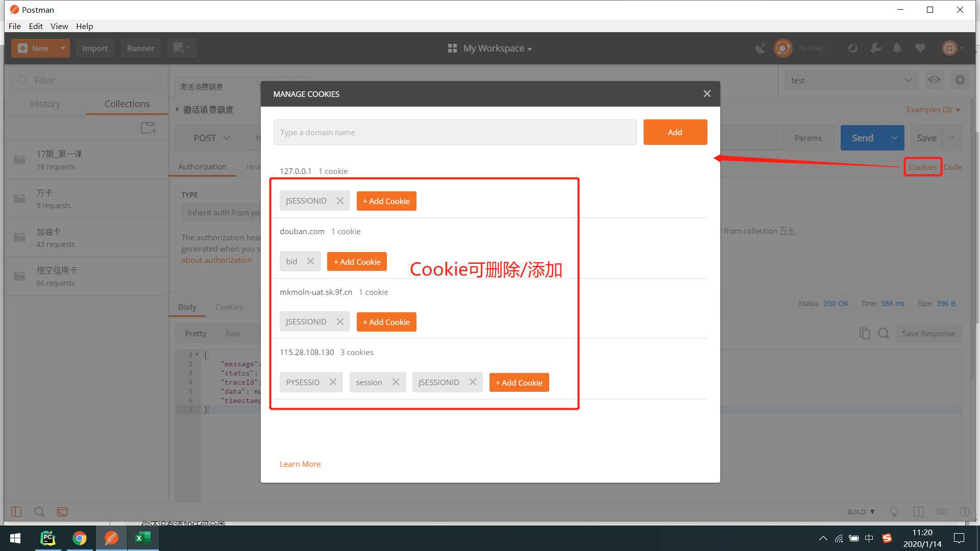Switch to the Body tab

pyautogui.click(x=187, y=307)
